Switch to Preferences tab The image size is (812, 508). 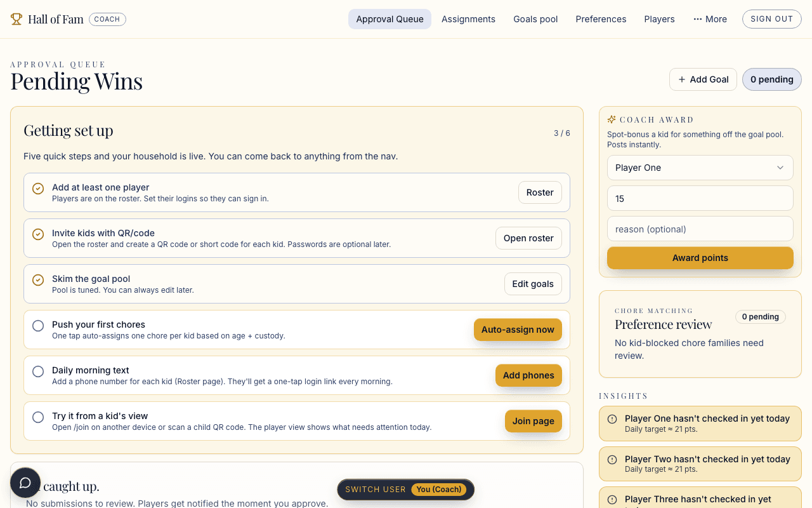tap(601, 19)
